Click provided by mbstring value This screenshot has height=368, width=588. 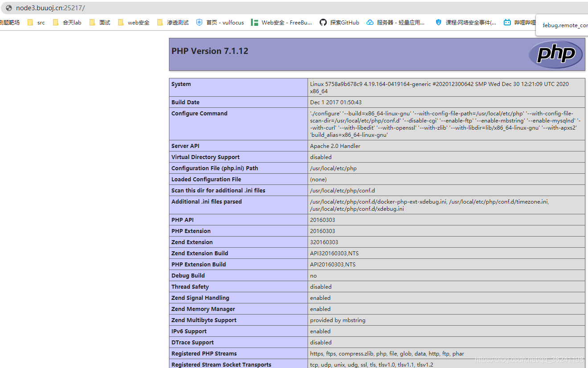[338, 320]
